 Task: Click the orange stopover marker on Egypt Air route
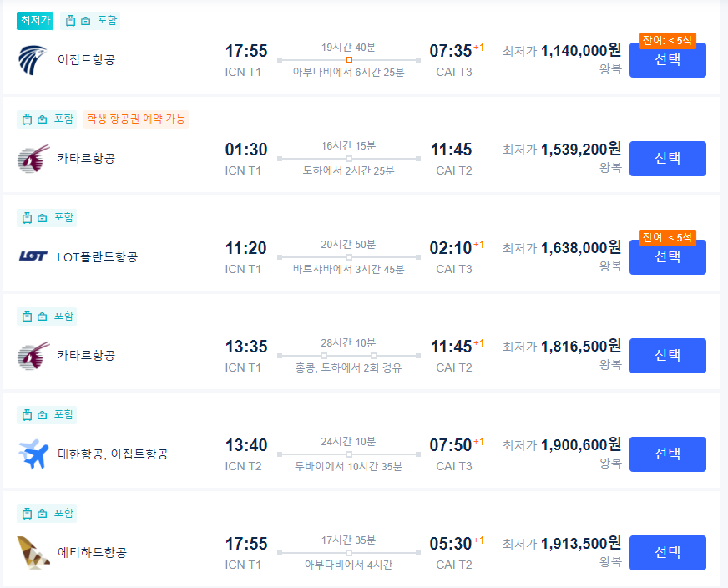[x=348, y=60]
